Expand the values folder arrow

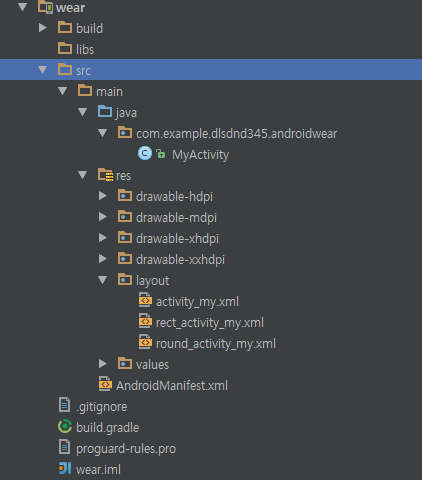pyautogui.click(x=103, y=364)
